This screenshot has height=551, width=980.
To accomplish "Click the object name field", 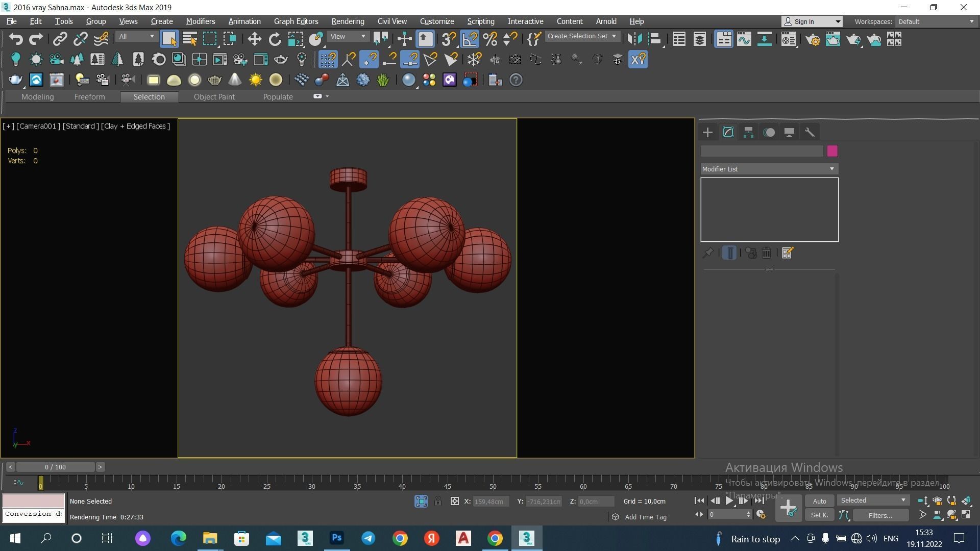I will [x=762, y=151].
